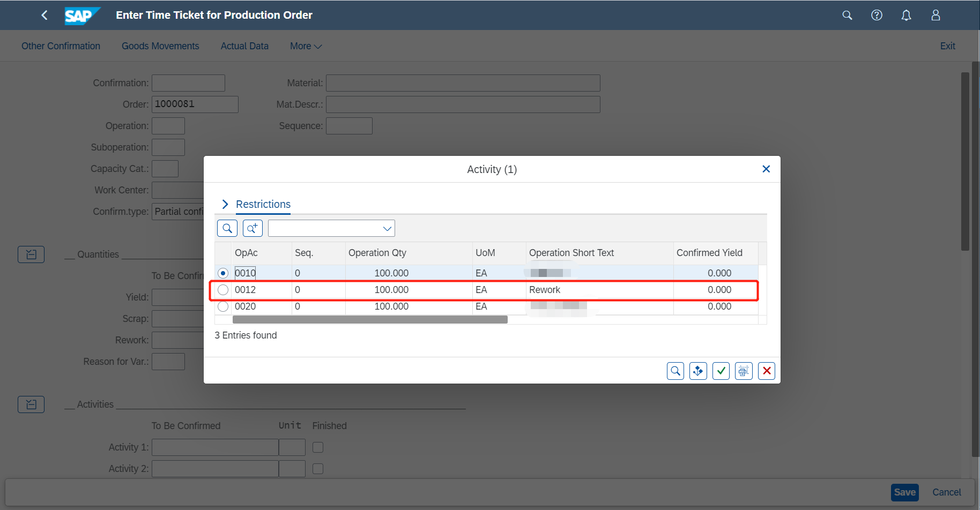
Task: Click the back arrow in the header bar
Action: pos(44,15)
